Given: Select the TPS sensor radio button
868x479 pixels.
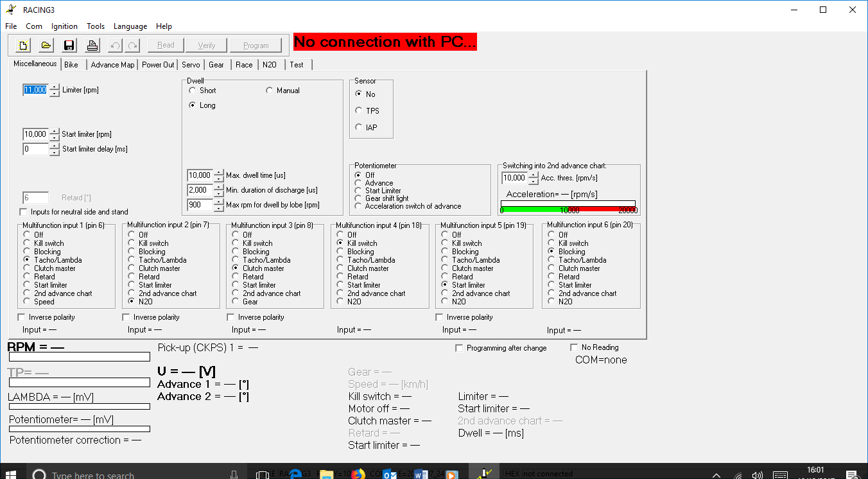Looking at the screenshot, I should click(359, 110).
